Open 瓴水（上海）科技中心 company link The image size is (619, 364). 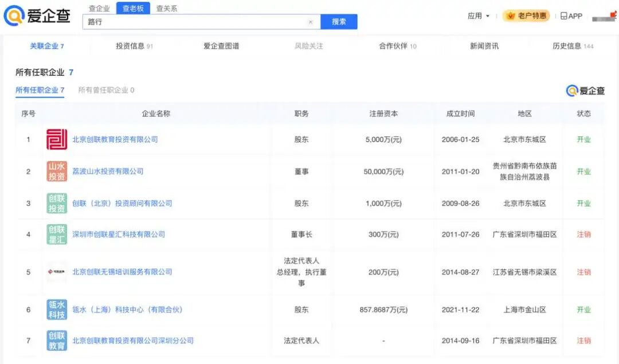click(x=127, y=310)
